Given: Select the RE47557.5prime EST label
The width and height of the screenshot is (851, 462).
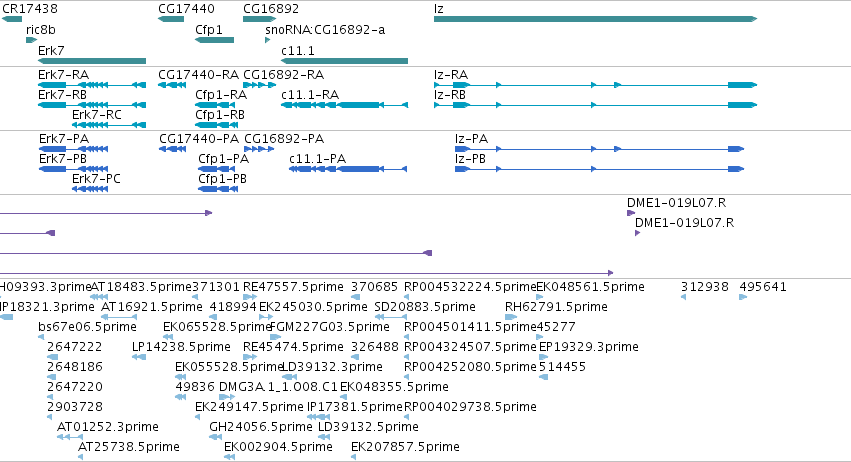Looking at the screenshot, I should point(293,287).
